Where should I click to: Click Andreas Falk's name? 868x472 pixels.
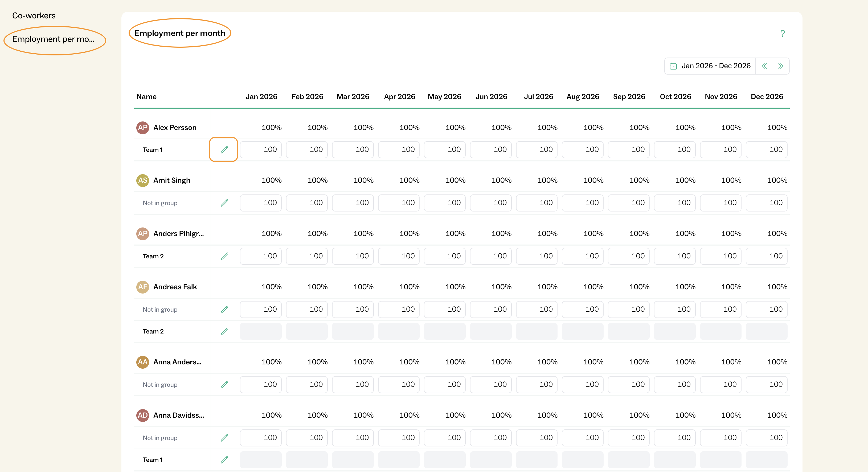[175, 287]
